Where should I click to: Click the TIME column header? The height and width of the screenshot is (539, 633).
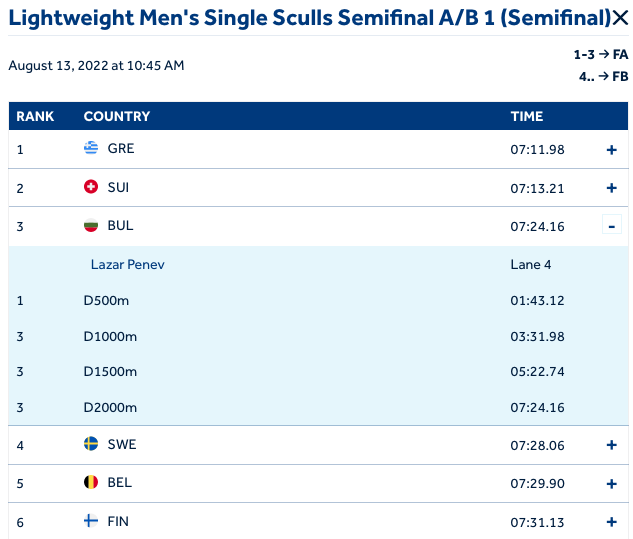click(526, 116)
